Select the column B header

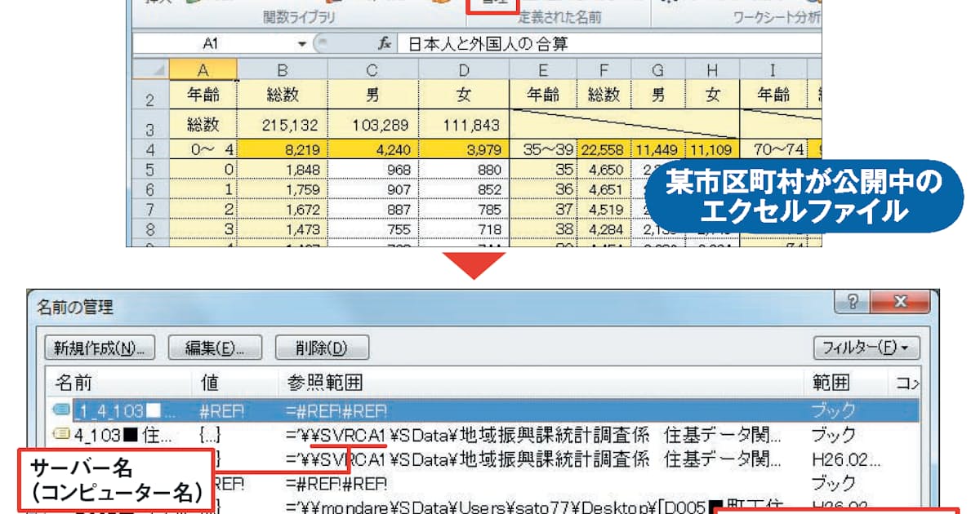pyautogui.click(x=283, y=70)
